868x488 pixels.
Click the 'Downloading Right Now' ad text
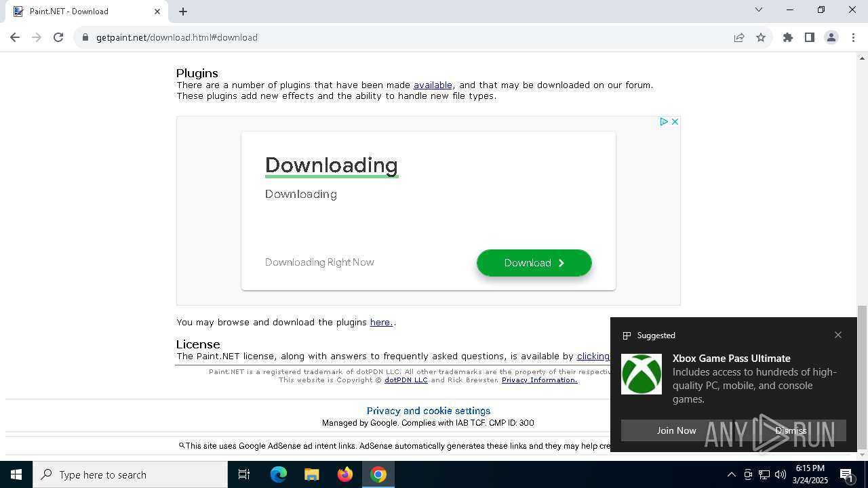click(319, 262)
